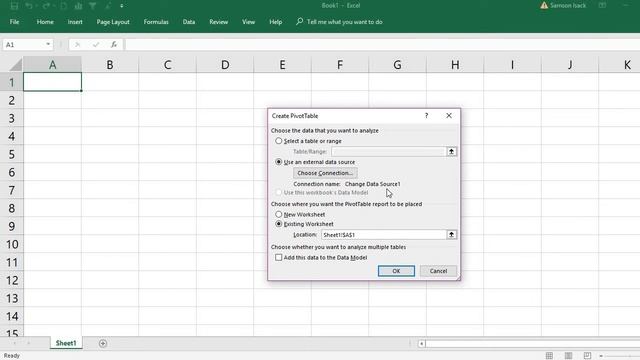Open the File menu

pos(14,22)
